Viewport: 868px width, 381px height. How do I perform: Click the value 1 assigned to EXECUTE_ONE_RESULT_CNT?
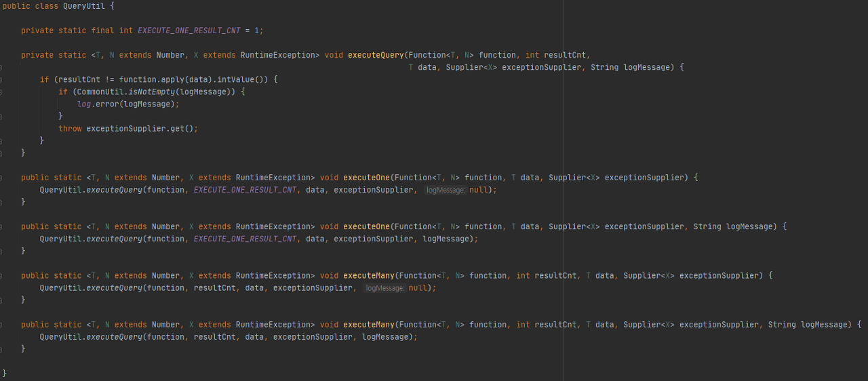(256, 31)
